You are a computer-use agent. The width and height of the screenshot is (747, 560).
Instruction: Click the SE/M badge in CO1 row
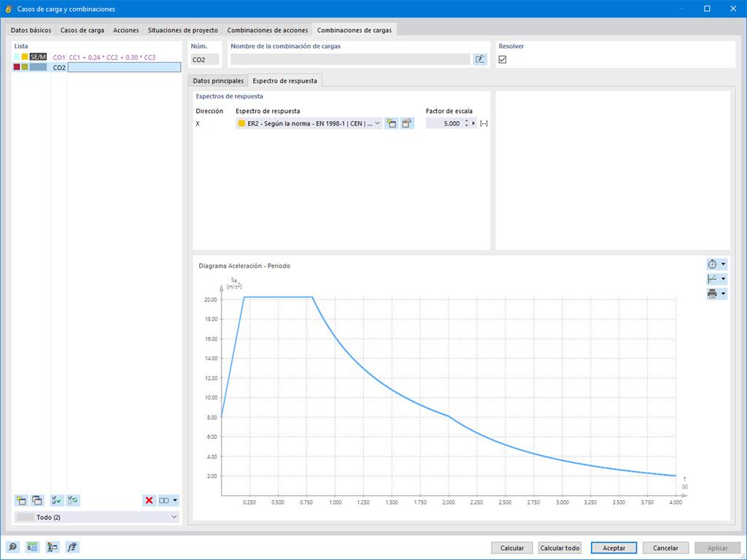pyautogui.click(x=38, y=57)
